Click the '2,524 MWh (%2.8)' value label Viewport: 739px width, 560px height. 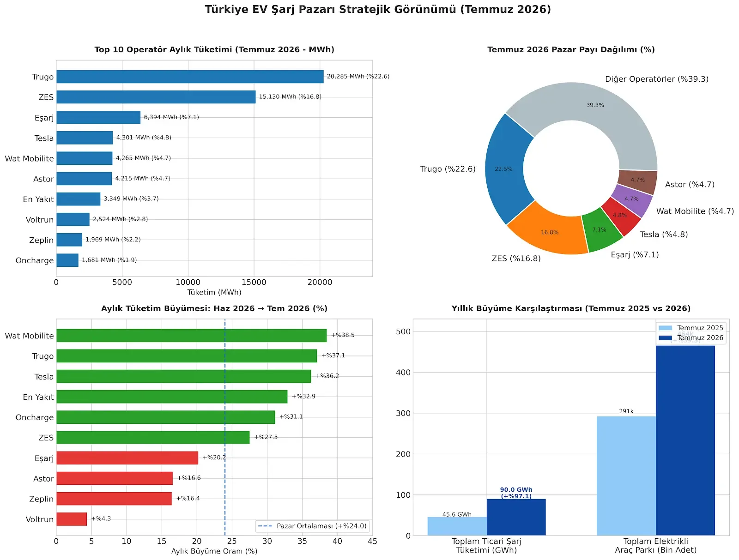(x=120, y=219)
